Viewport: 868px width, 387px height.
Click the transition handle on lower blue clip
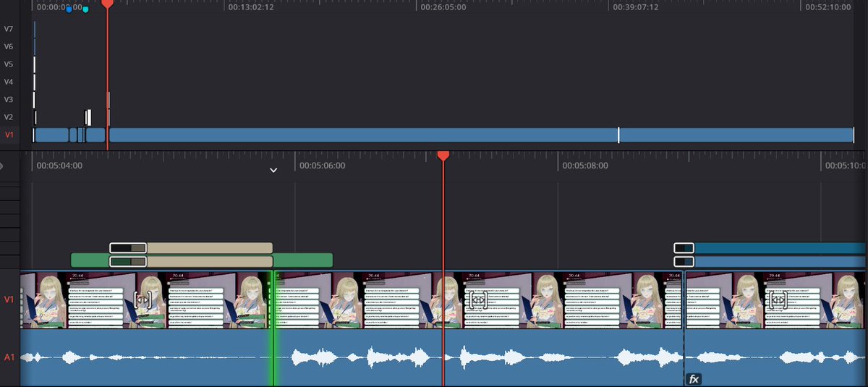tap(684, 261)
